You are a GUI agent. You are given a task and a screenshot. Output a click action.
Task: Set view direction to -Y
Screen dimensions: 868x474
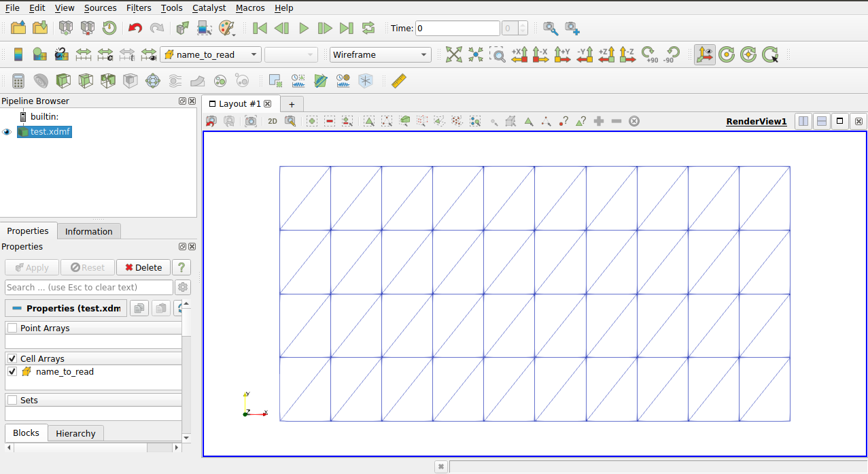(585, 54)
